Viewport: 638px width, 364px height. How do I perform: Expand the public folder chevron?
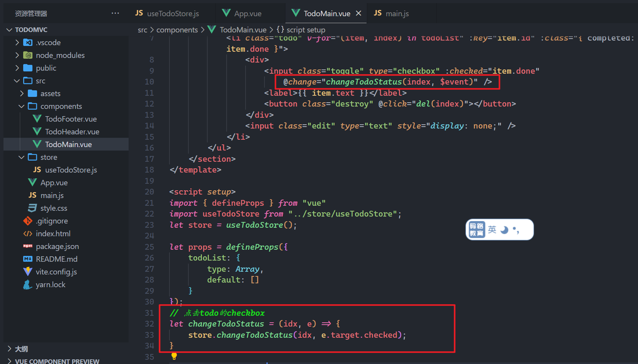17,68
